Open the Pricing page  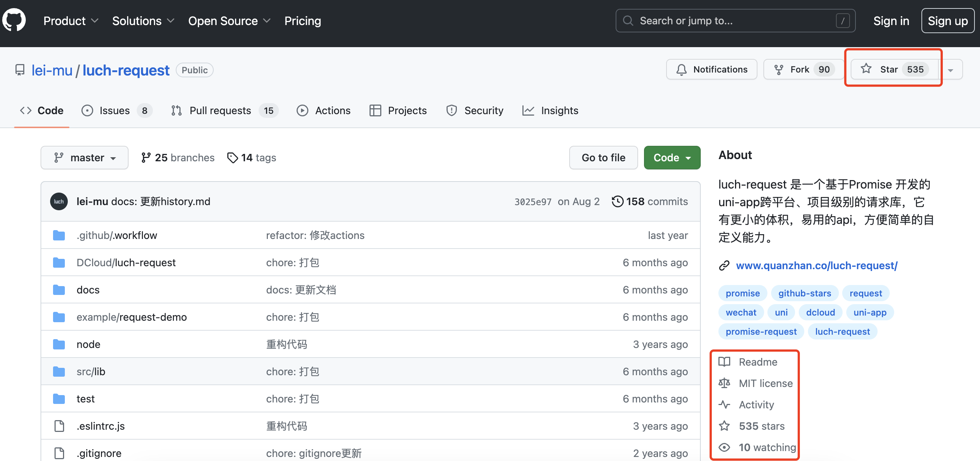302,21
